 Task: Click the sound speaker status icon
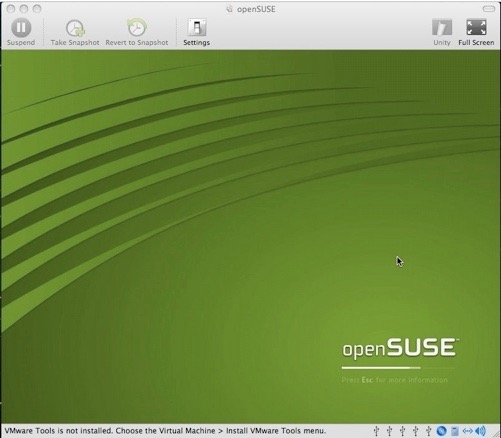pyautogui.click(x=480, y=431)
